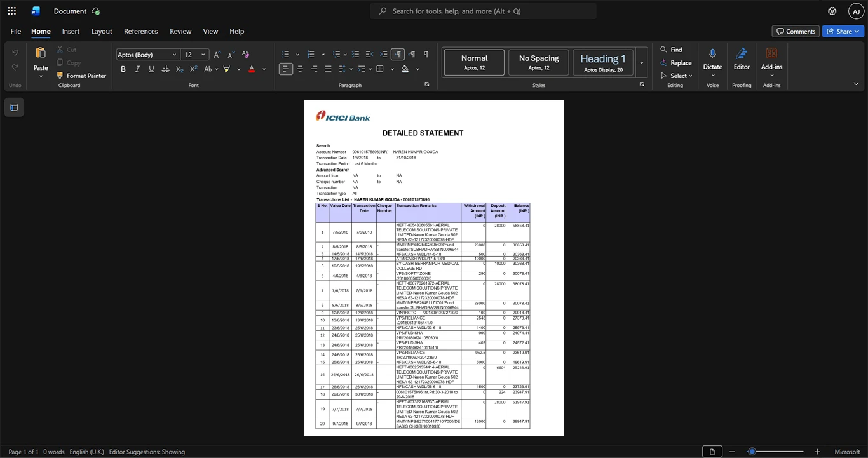
Task: Apply the Heading 1 style
Action: click(x=603, y=62)
